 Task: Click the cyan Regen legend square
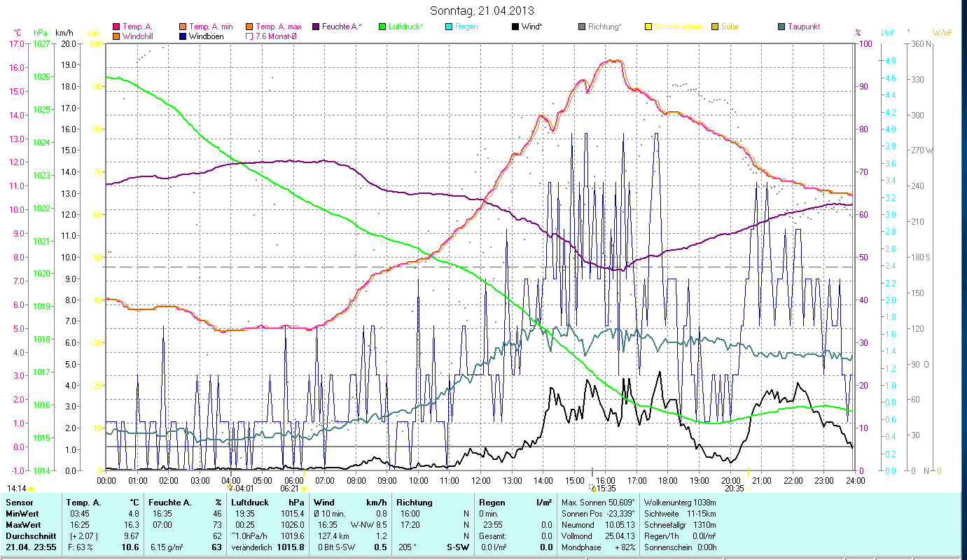tap(449, 27)
